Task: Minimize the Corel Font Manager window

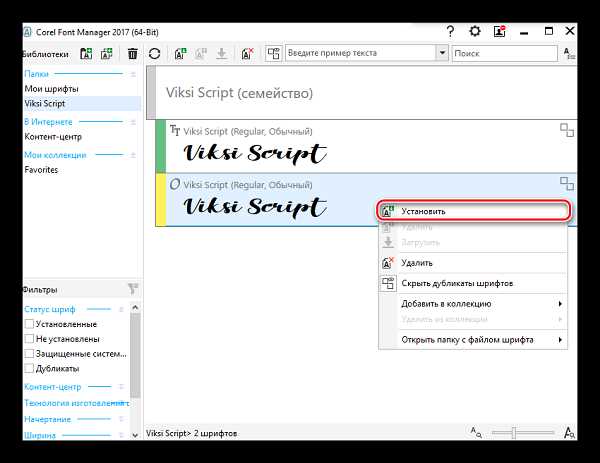Action: tap(524, 32)
